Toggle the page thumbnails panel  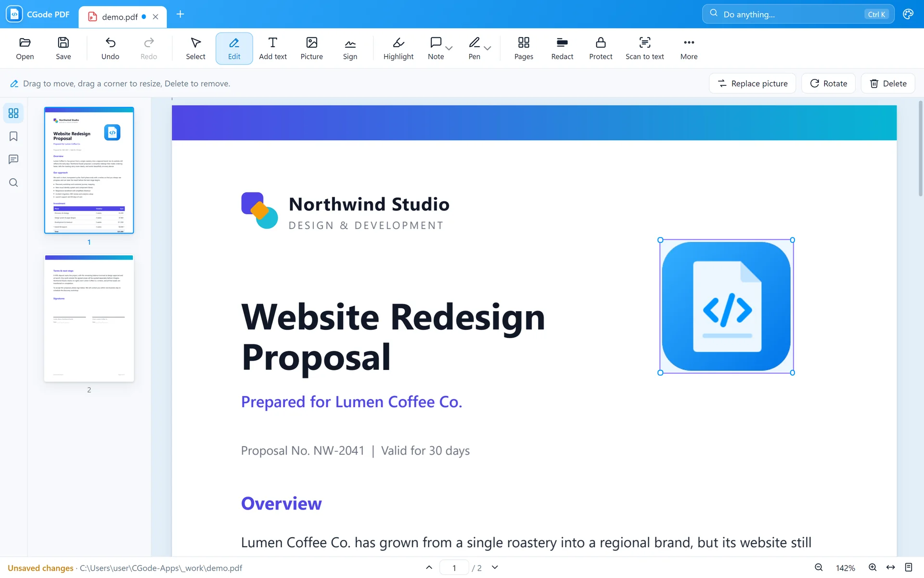pyautogui.click(x=13, y=113)
